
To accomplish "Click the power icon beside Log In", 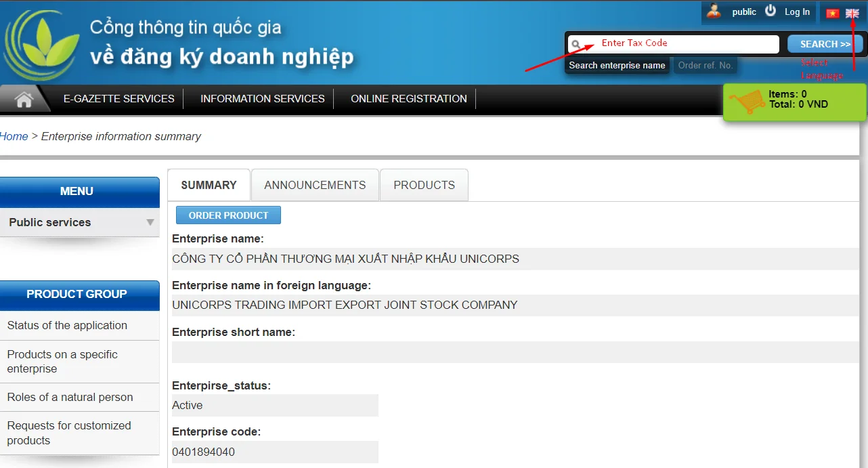I will 771,11.
